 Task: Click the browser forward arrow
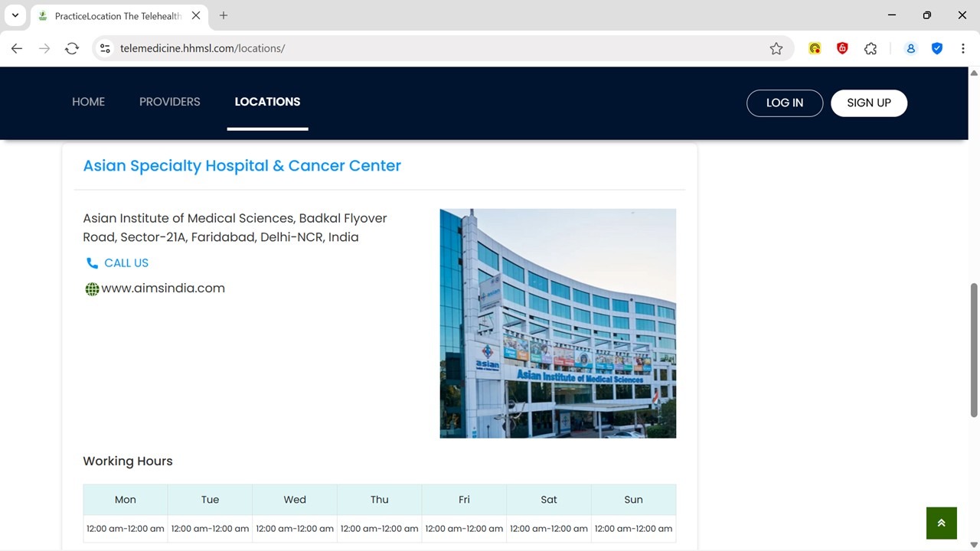pyautogui.click(x=44, y=48)
